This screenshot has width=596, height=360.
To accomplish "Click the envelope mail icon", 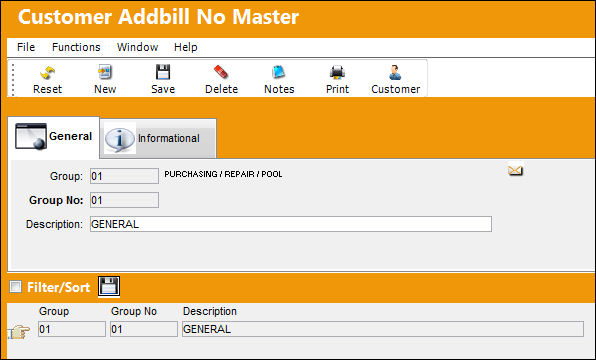I will [x=515, y=170].
